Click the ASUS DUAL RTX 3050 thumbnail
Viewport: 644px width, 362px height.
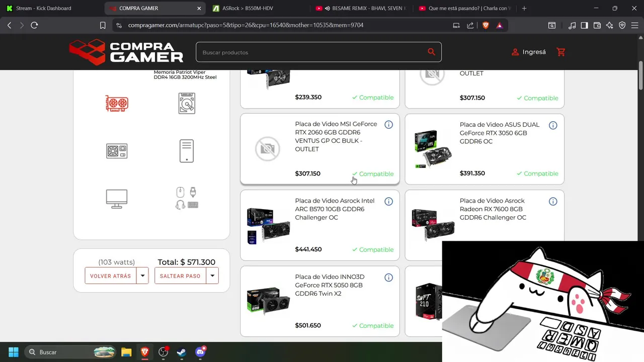click(x=432, y=149)
